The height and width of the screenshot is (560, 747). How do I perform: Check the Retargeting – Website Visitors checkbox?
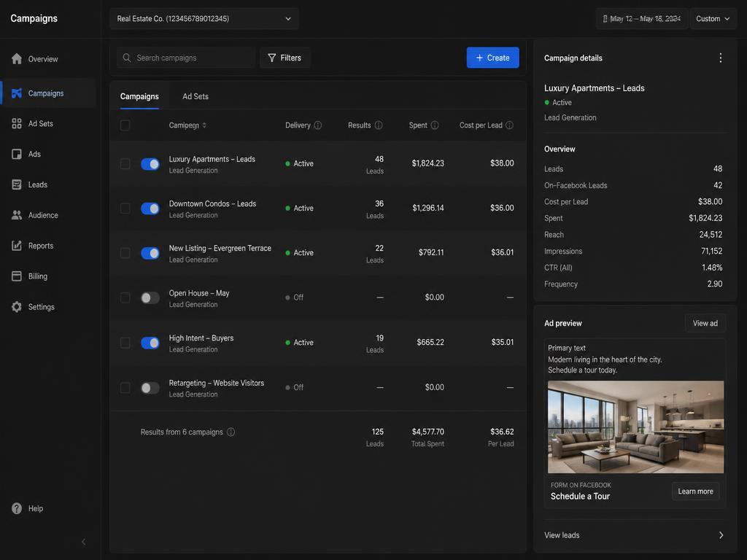point(125,388)
